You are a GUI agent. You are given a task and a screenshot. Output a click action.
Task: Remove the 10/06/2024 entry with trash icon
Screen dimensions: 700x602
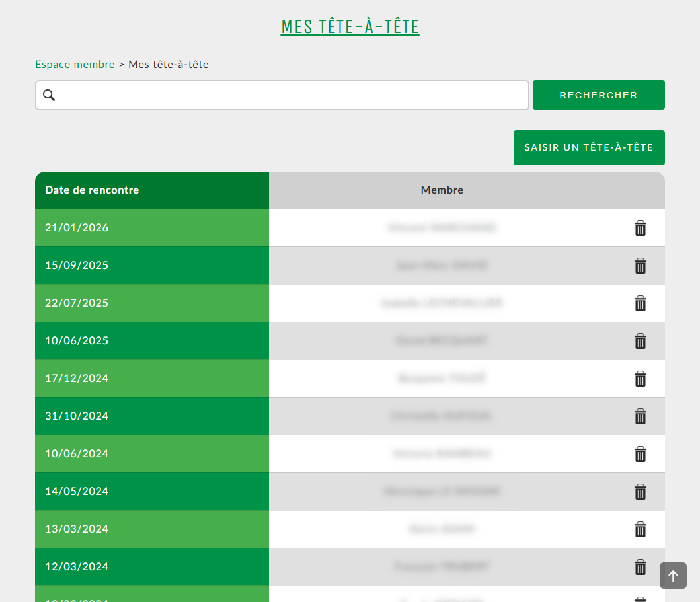tap(640, 454)
